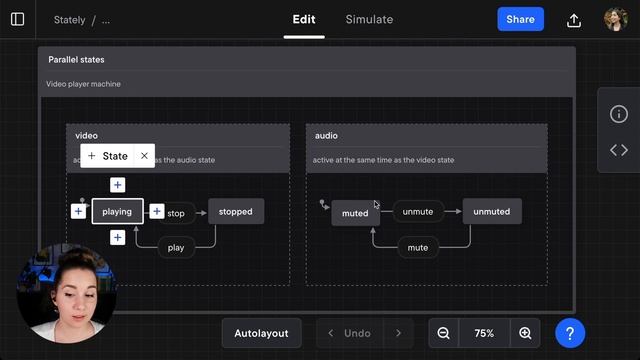This screenshot has width=640, height=360.
Task: Select the stopped state node
Action: 236,211
